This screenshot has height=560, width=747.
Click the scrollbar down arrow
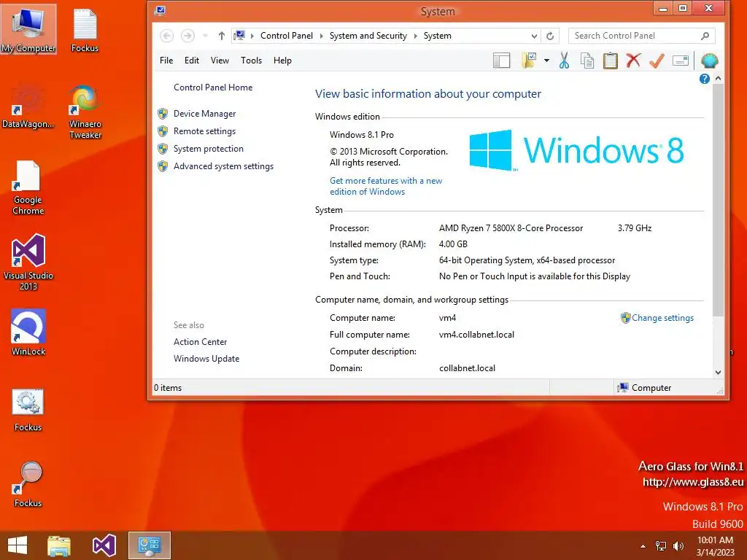[x=718, y=373]
